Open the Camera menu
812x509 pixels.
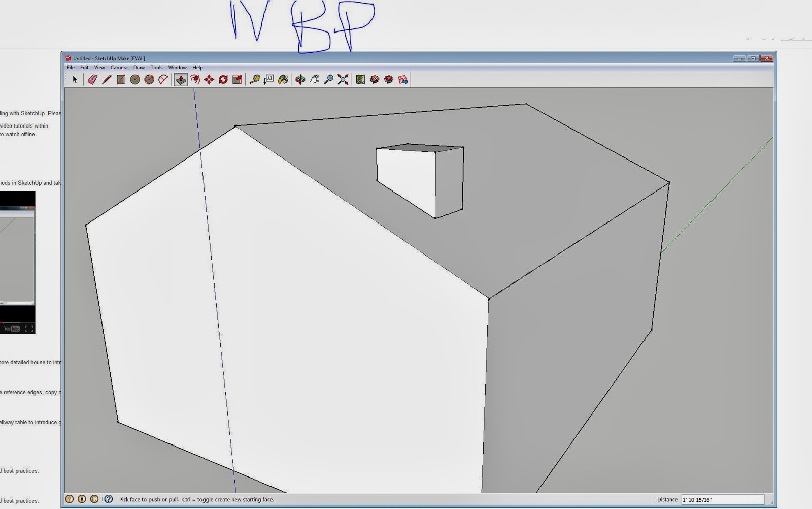coord(119,68)
